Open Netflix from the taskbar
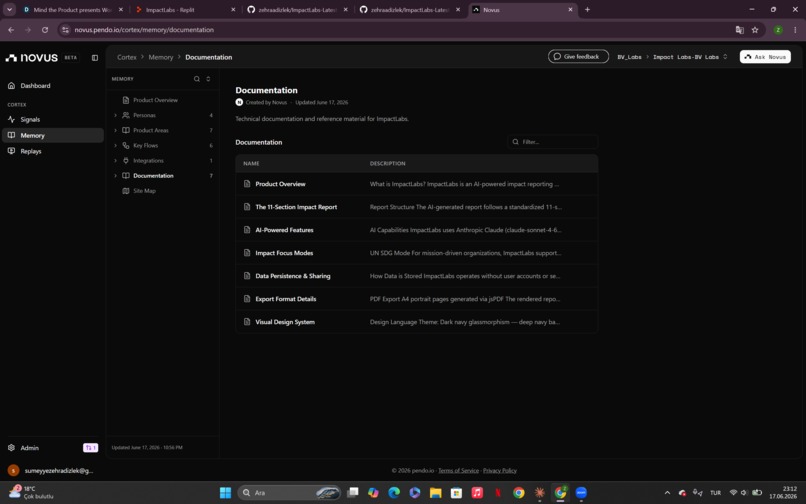The width and height of the screenshot is (806, 504). [x=498, y=493]
